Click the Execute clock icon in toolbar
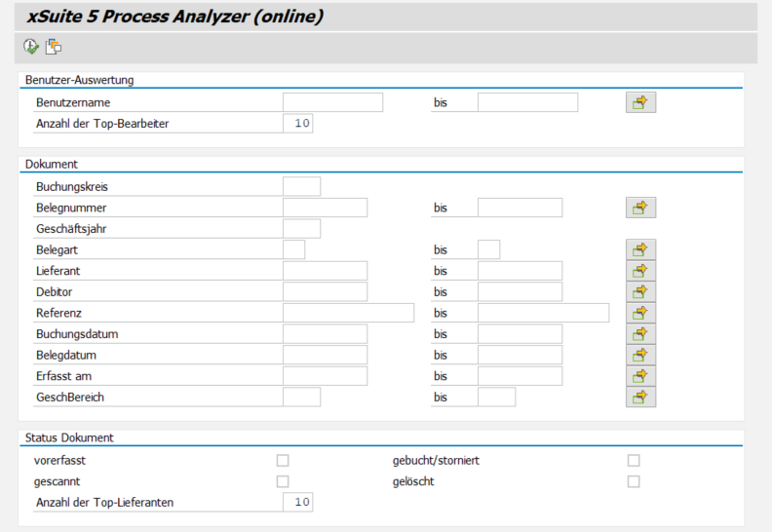 pos(31,47)
